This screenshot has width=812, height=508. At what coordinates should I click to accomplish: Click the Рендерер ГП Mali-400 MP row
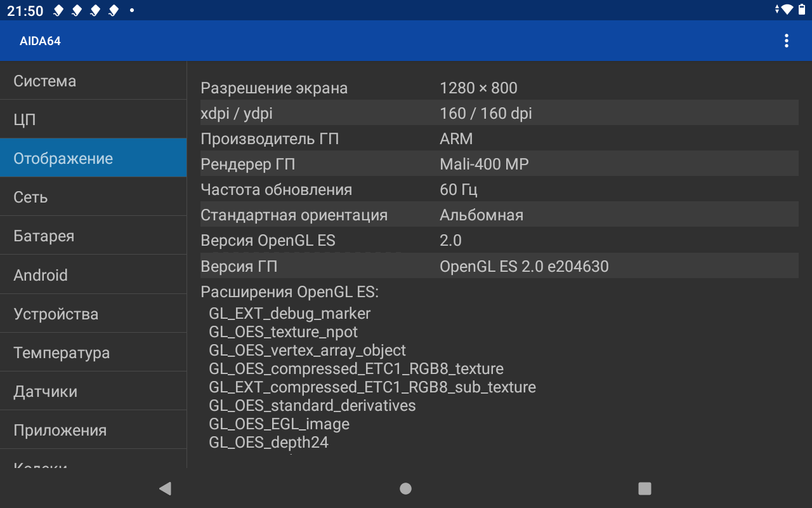499,164
